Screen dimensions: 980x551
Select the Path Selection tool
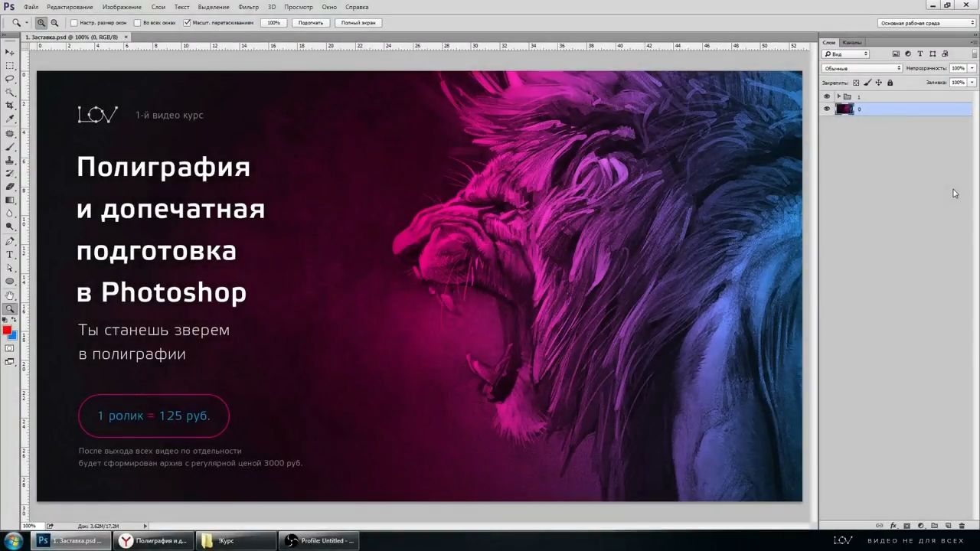10,268
